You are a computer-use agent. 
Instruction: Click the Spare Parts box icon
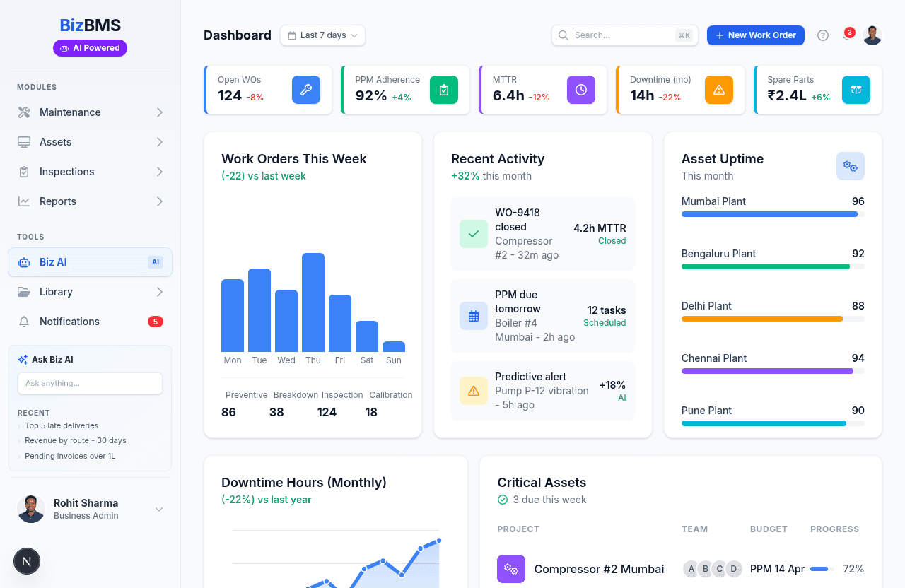(x=856, y=90)
